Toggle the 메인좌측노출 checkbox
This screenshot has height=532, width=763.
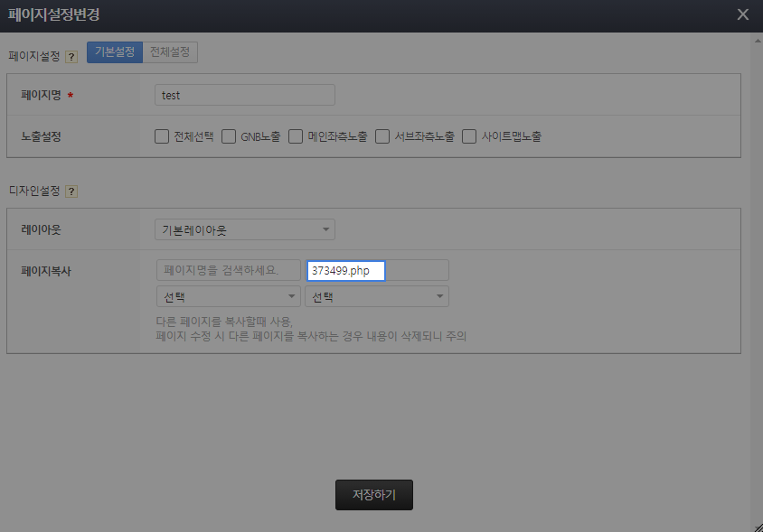[x=296, y=137]
